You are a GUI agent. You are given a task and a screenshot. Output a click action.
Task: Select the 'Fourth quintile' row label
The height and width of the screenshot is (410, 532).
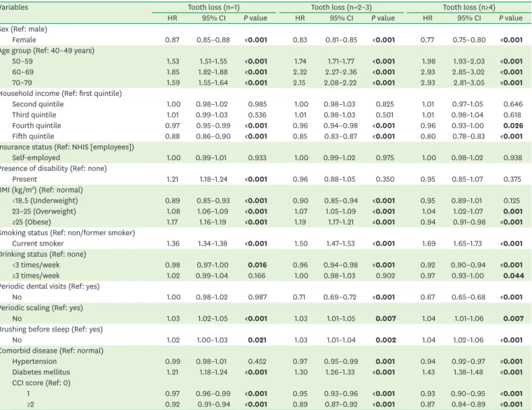(36, 125)
